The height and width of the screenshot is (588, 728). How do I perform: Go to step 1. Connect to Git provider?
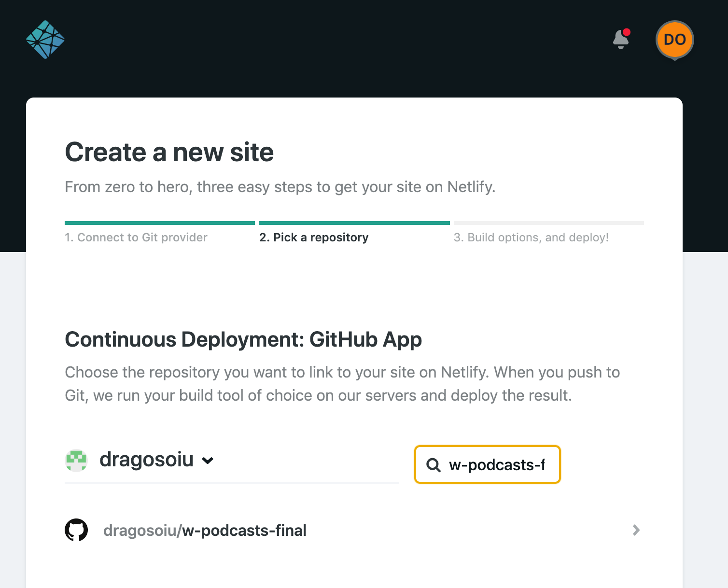point(136,238)
